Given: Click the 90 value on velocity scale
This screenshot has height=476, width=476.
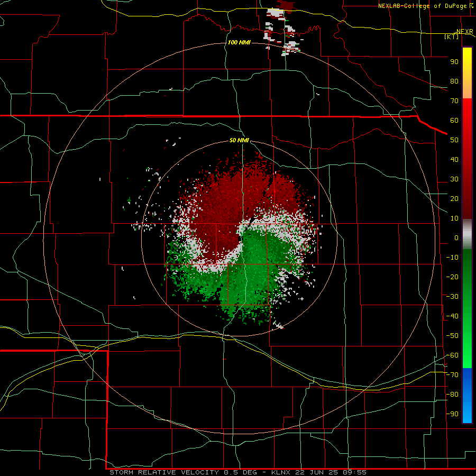Looking at the screenshot, I should click(x=454, y=62).
